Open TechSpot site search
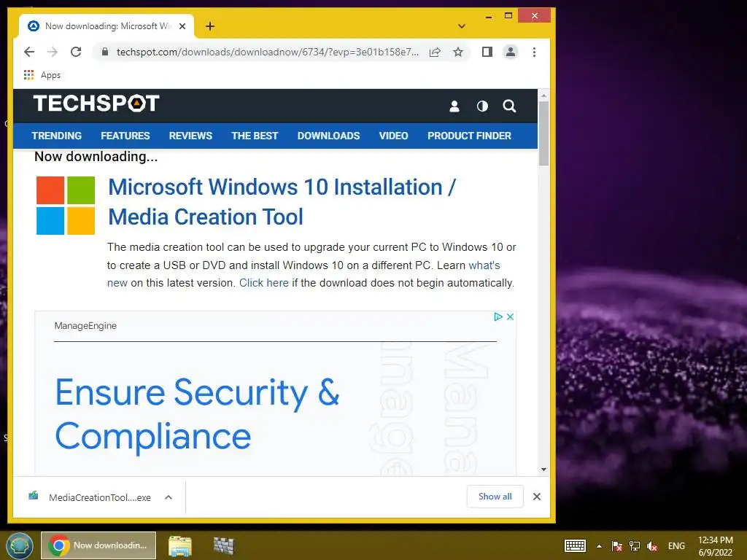The width and height of the screenshot is (747, 560). pyautogui.click(x=509, y=106)
